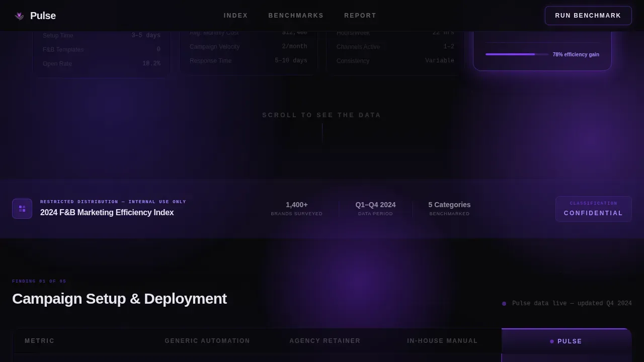Click the IN-HOUSE MANUAL column header
Viewport: 644px width, 362px height.
[442, 341]
